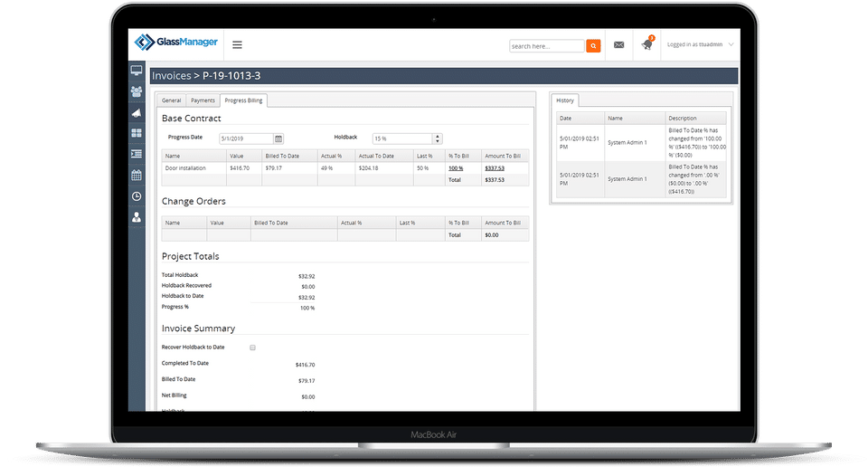Open the dashboard monitor sidebar icon
This screenshot has height=467, width=868.
click(137, 71)
